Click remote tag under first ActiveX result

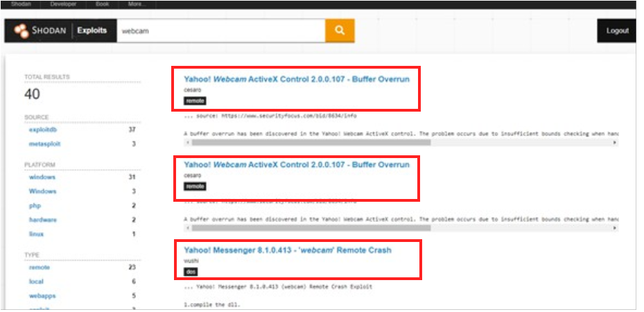tap(195, 101)
